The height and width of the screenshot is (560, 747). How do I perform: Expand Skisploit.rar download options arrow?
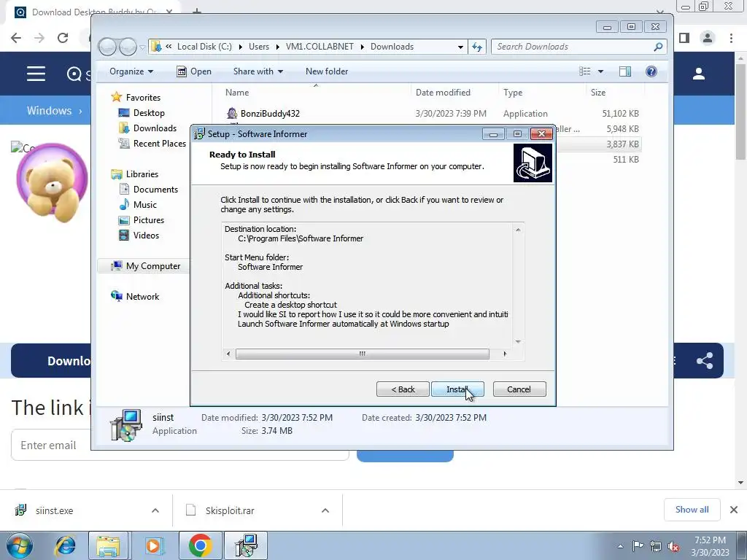tap(325, 510)
